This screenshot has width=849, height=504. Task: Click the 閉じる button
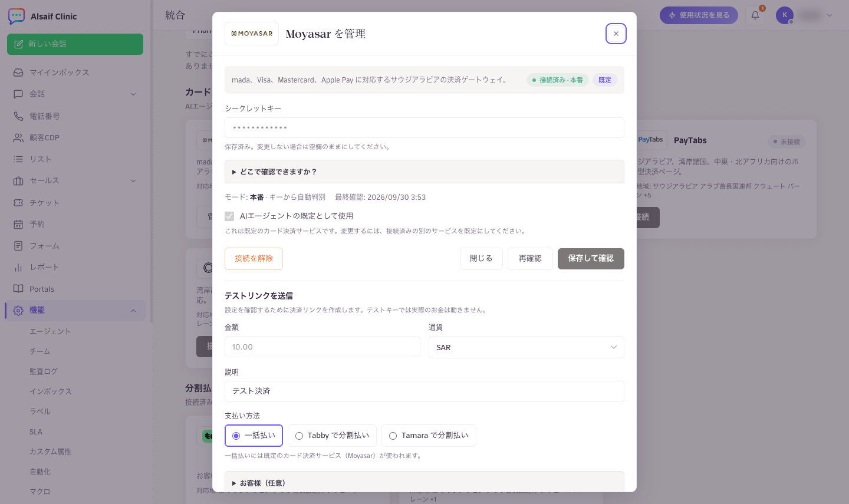click(481, 259)
